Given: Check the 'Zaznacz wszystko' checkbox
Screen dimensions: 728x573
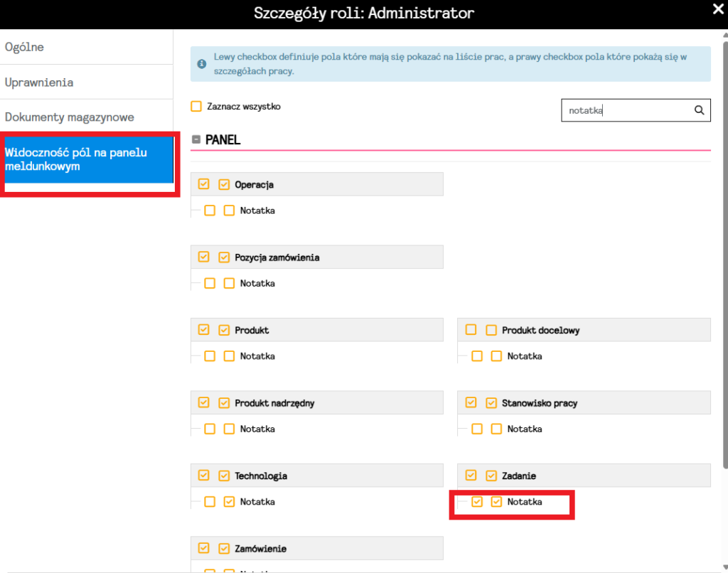Looking at the screenshot, I should click(196, 107).
